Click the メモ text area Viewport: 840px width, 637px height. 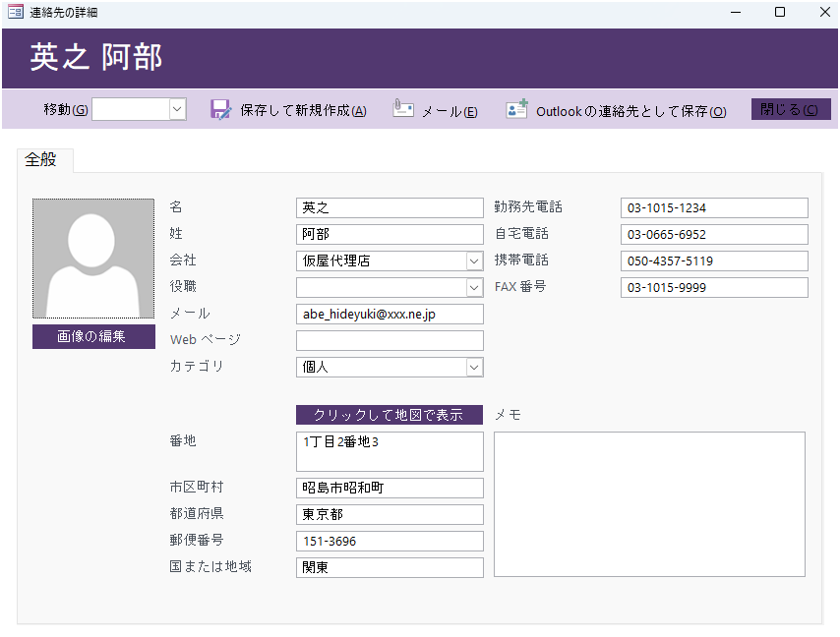pyautogui.click(x=649, y=503)
